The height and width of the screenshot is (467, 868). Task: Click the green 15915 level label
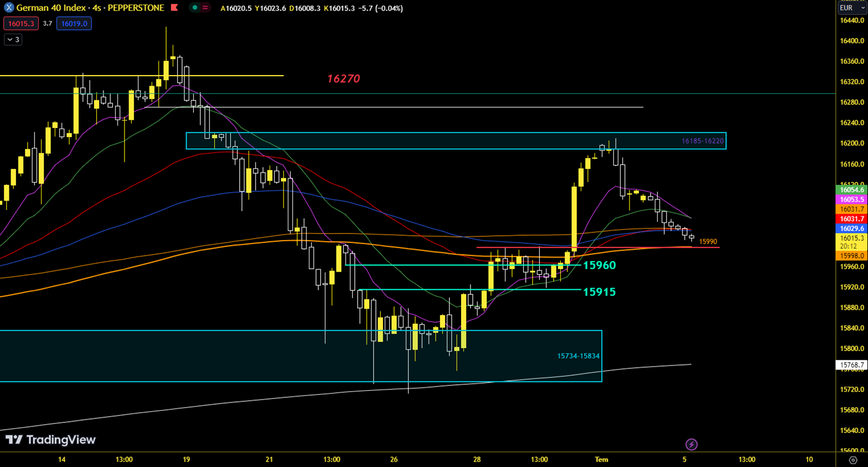click(x=599, y=292)
